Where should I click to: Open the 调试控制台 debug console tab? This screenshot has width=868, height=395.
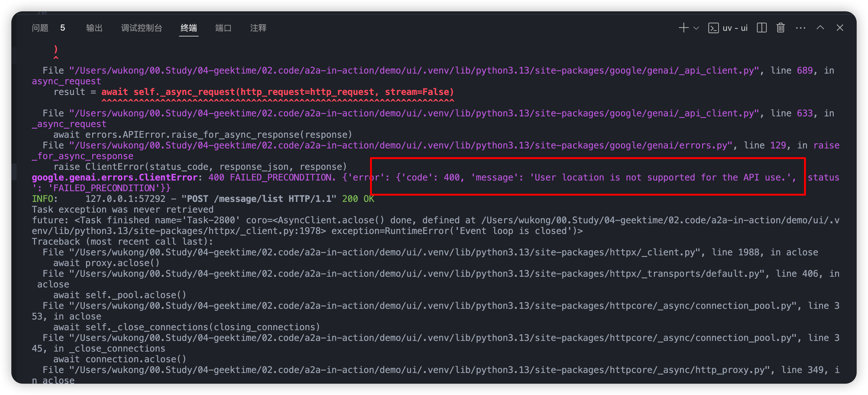pos(142,28)
